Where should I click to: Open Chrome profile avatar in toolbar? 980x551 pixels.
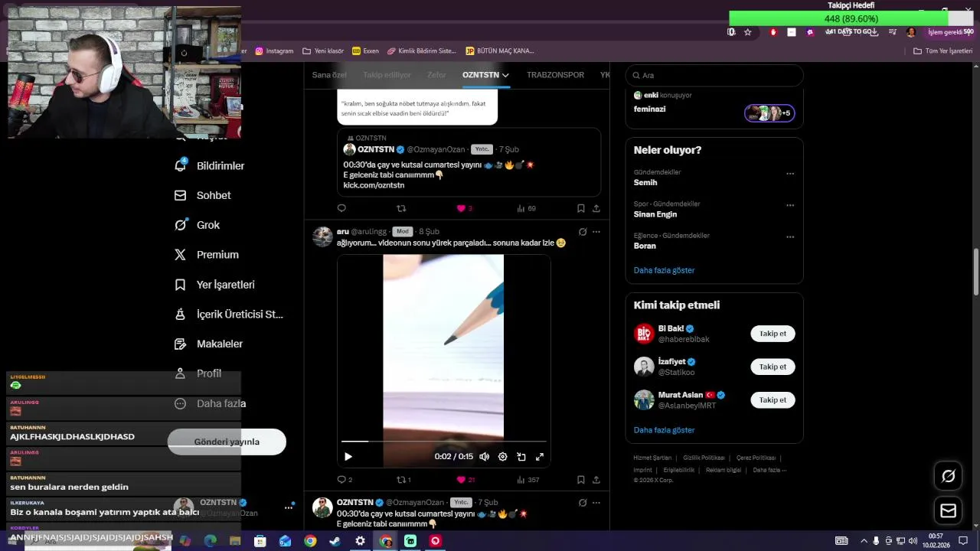coord(910,32)
